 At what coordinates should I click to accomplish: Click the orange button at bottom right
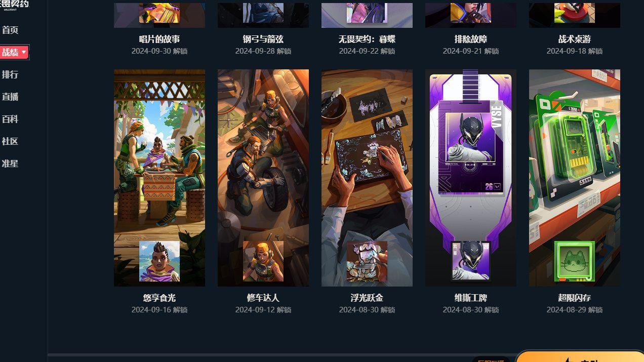pos(580,356)
